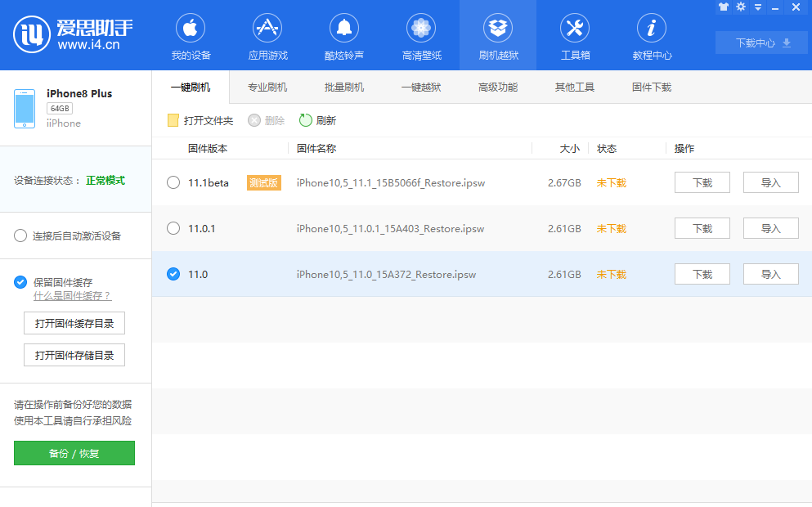Image resolution: width=812 pixels, height=507 pixels.
Task: Switch to 专业刷机 tab
Action: click(267, 87)
